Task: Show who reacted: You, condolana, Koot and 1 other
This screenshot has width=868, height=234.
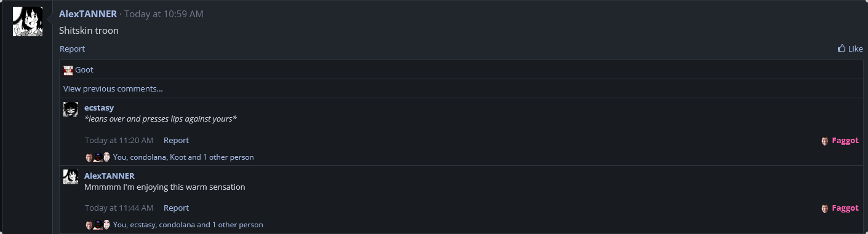Action: click(x=183, y=157)
